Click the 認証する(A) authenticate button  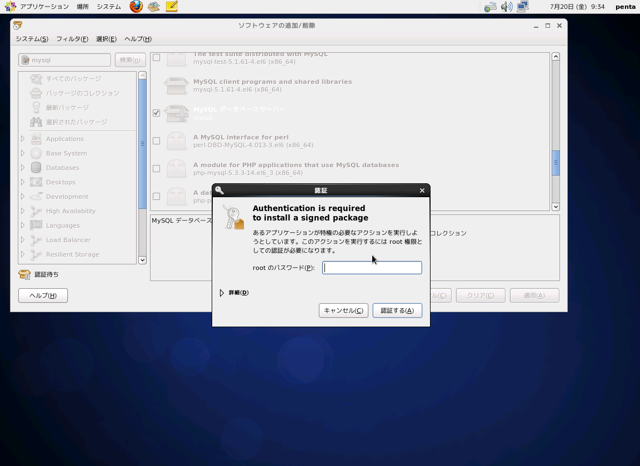pos(397,311)
